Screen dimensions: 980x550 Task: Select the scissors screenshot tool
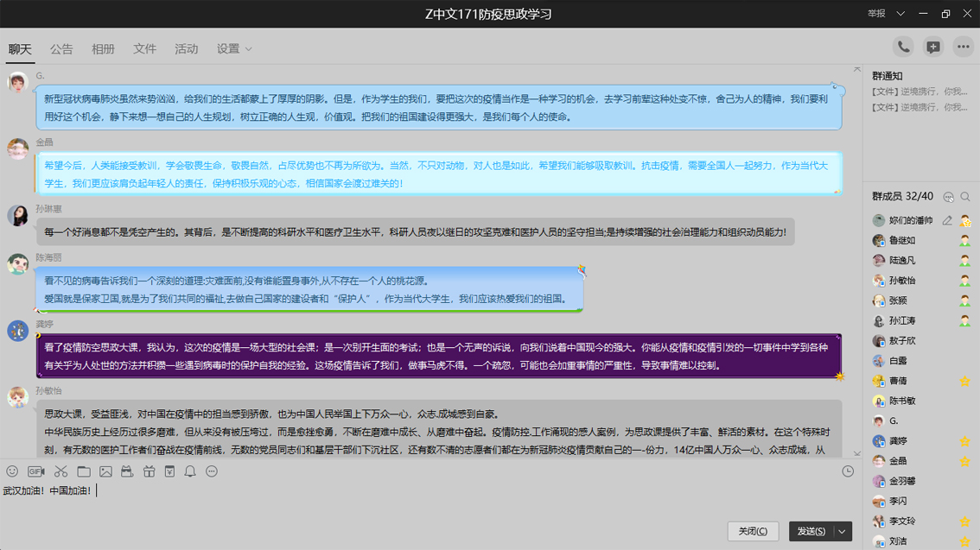[60, 471]
